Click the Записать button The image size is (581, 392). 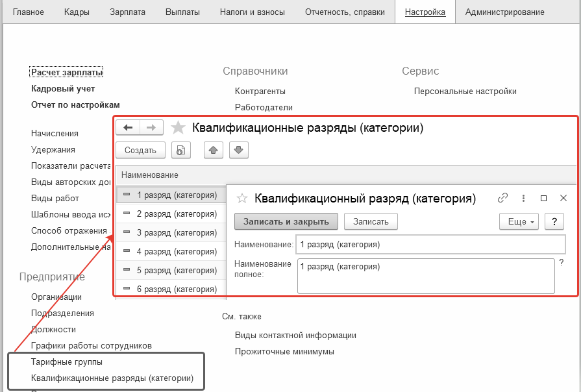click(371, 221)
